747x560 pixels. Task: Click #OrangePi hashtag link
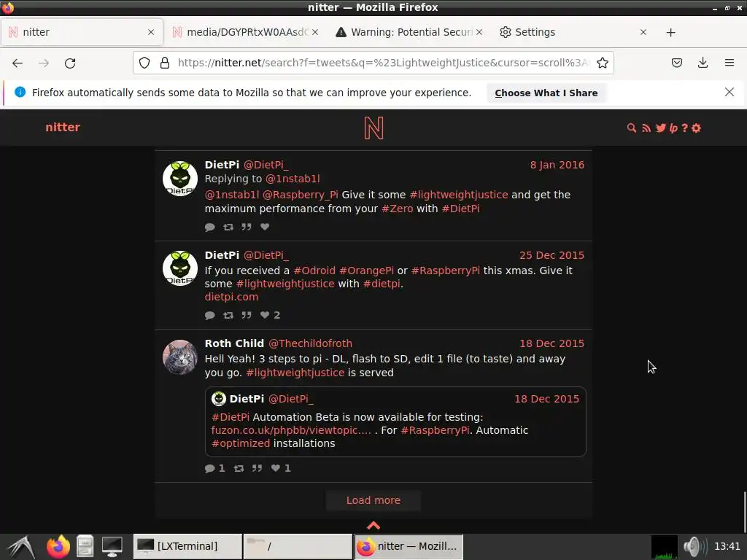click(x=366, y=271)
